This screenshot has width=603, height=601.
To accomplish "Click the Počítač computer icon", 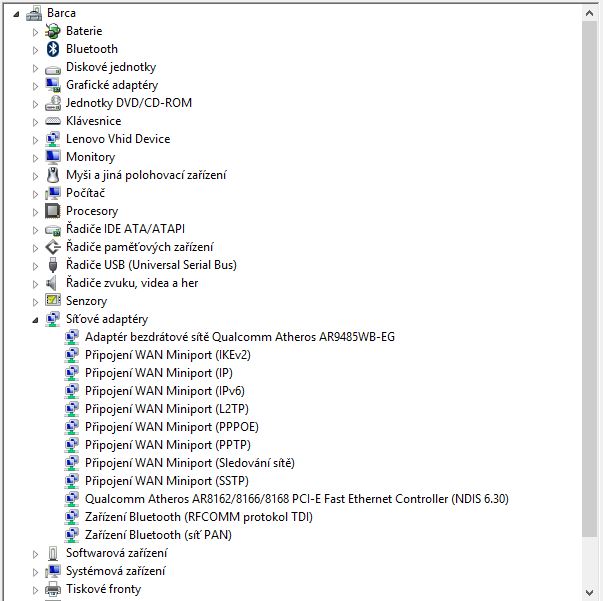I will (53, 193).
